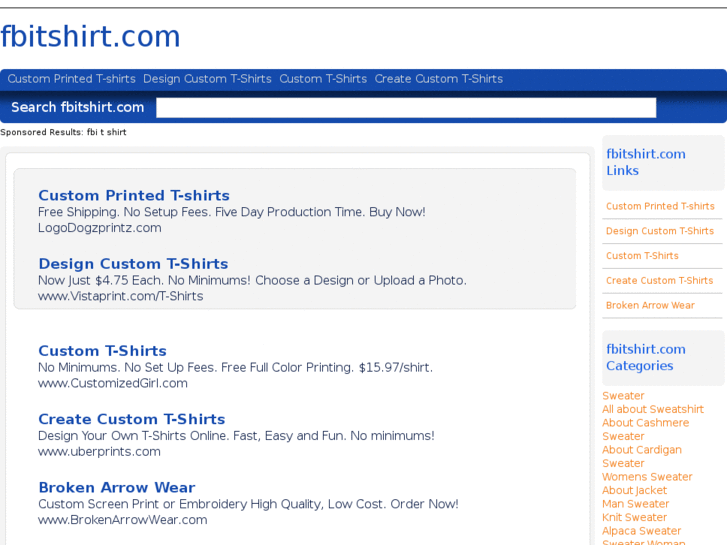
Task: Click the 'Now Just $4.75 Each' ad description
Action: 252,280
